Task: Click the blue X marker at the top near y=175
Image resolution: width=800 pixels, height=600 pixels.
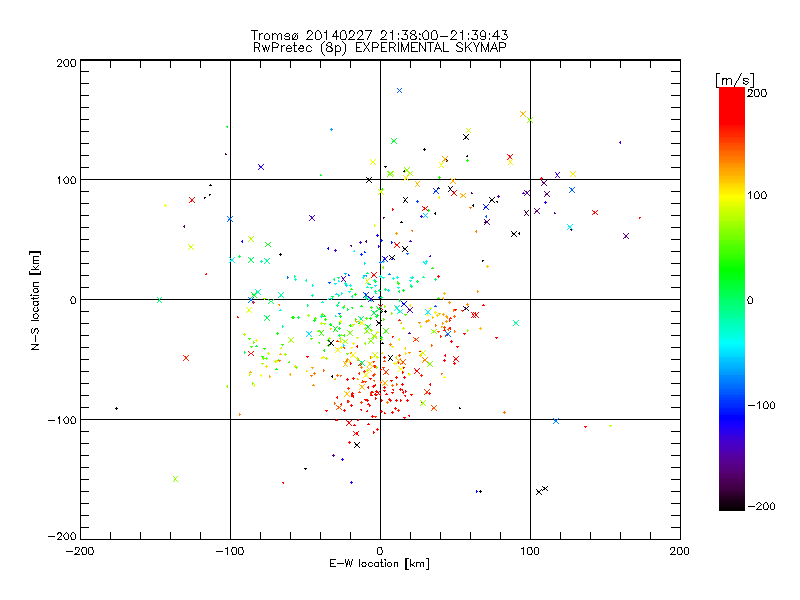Action: coord(399,90)
